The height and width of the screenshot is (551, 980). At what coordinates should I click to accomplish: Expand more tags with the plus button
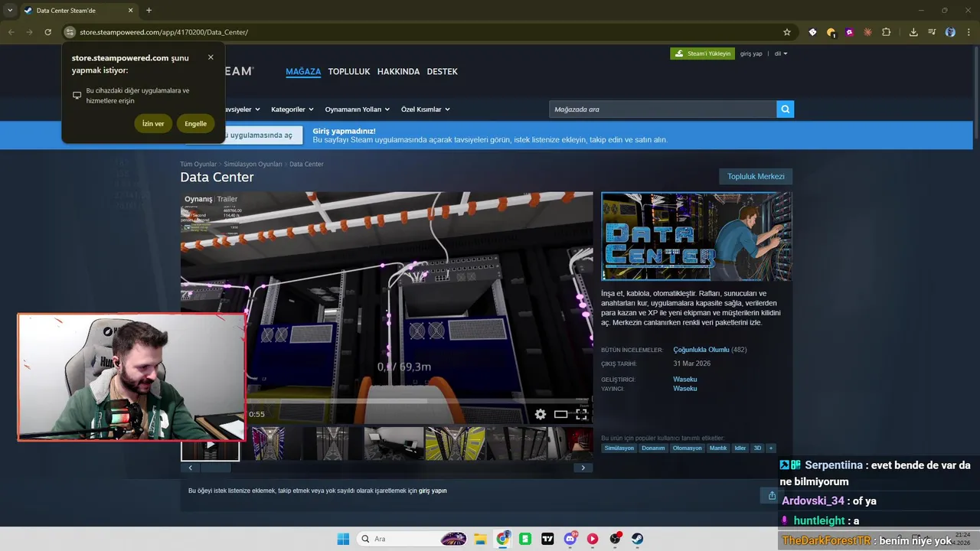pyautogui.click(x=771, y=448)
